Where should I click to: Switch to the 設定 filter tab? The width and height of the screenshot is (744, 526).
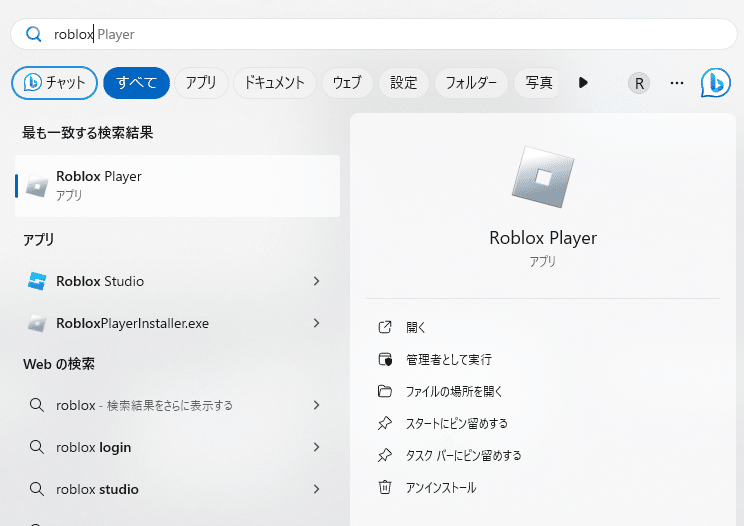pyautogui.click(x=404, y=83)
